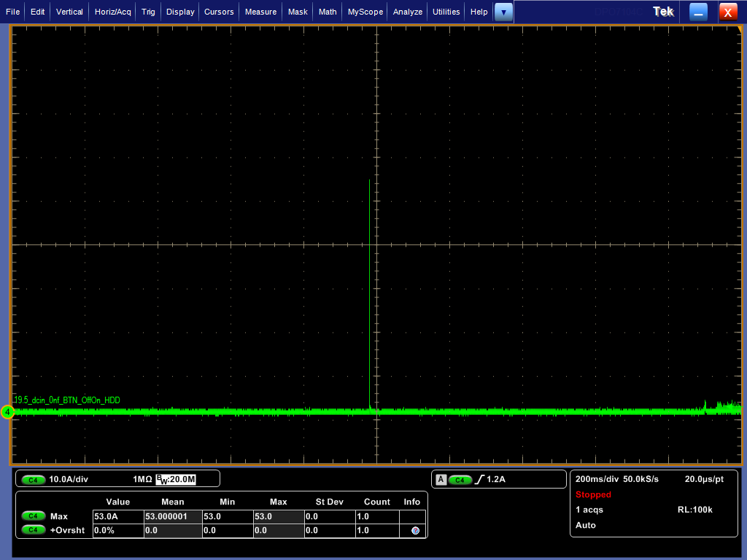Open the MyScope menu
Image resolution: width=747 pixels, height=560 pixels.
tap(365, 12)
